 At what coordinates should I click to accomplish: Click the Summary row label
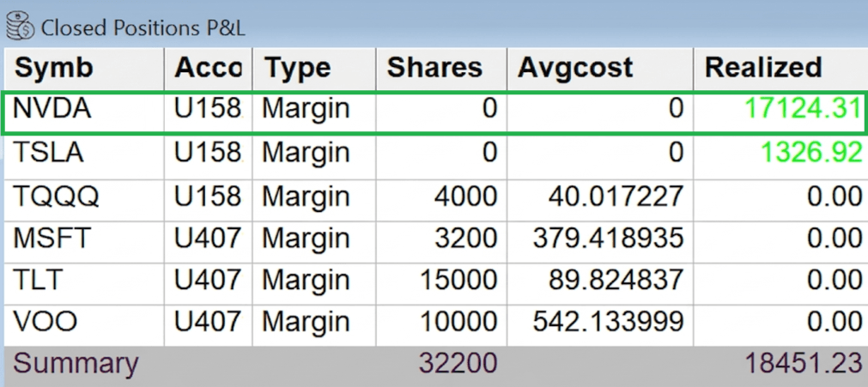tap(76, 363)
